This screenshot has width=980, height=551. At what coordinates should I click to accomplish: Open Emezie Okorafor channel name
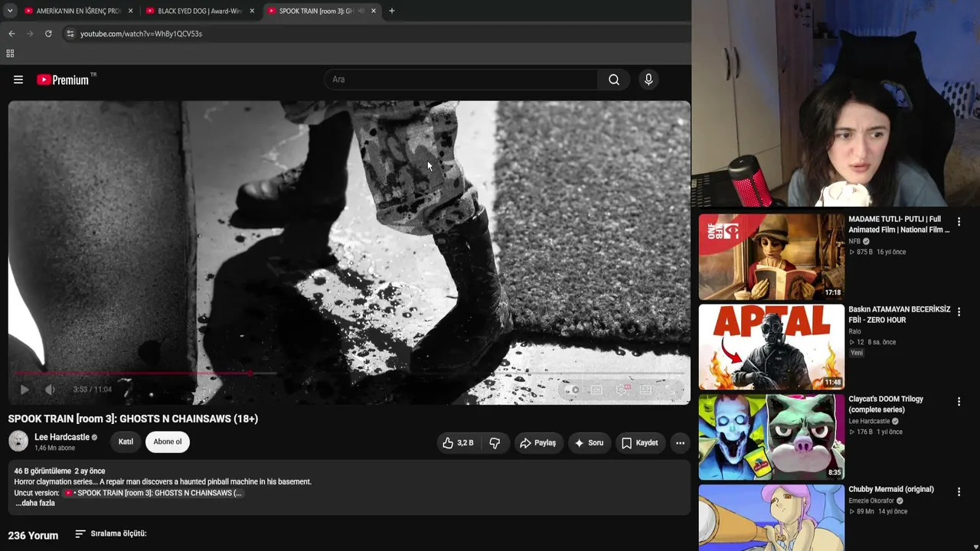[x=871, y=500]
